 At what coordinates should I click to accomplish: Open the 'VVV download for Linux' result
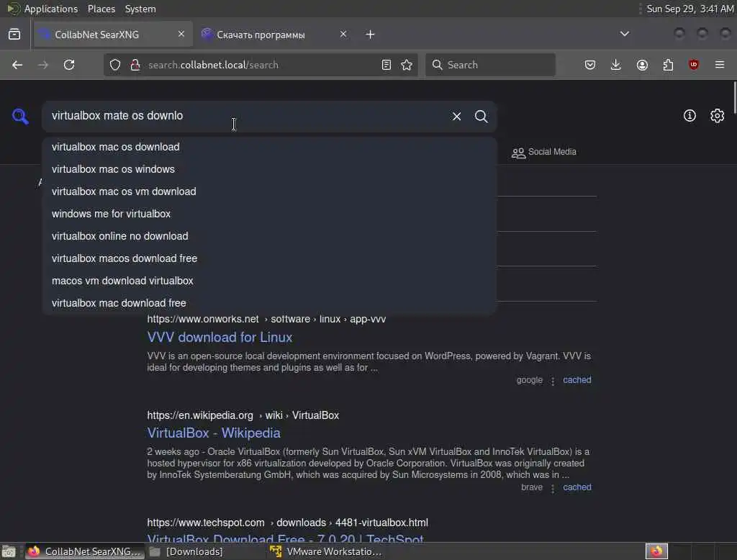click(x=220, y=337)
